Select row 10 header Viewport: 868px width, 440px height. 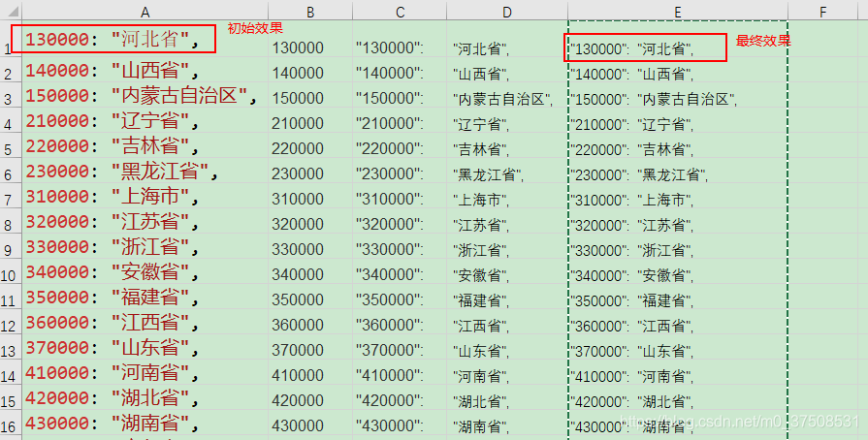tap(11, 271)
